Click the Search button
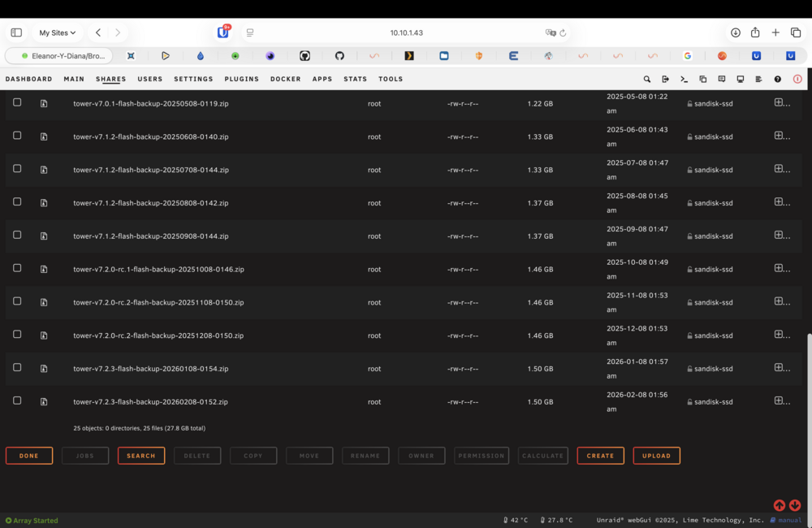Image resolution: width=812 pixels, height=528 pixels. click(141, 456)
